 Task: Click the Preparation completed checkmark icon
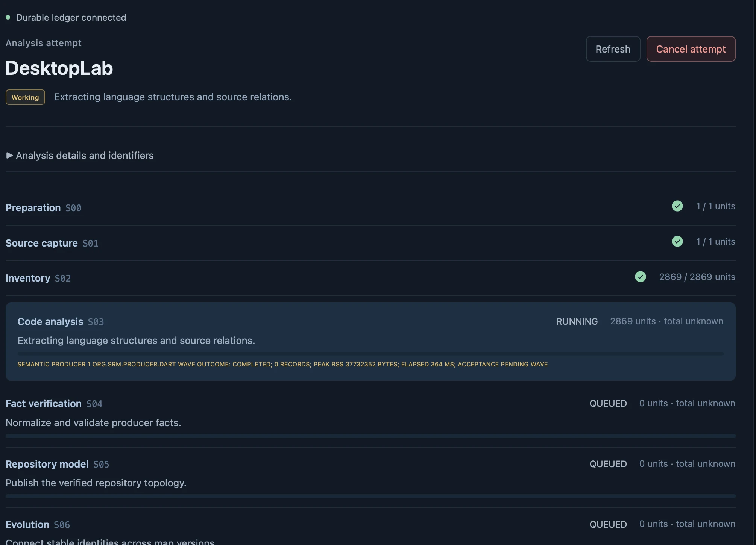pyautogui.click(x=677, y=206)
